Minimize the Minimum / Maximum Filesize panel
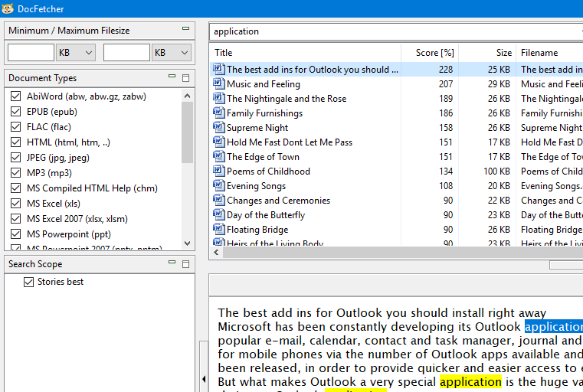This screenshot has width=583, height=392. 186,28
